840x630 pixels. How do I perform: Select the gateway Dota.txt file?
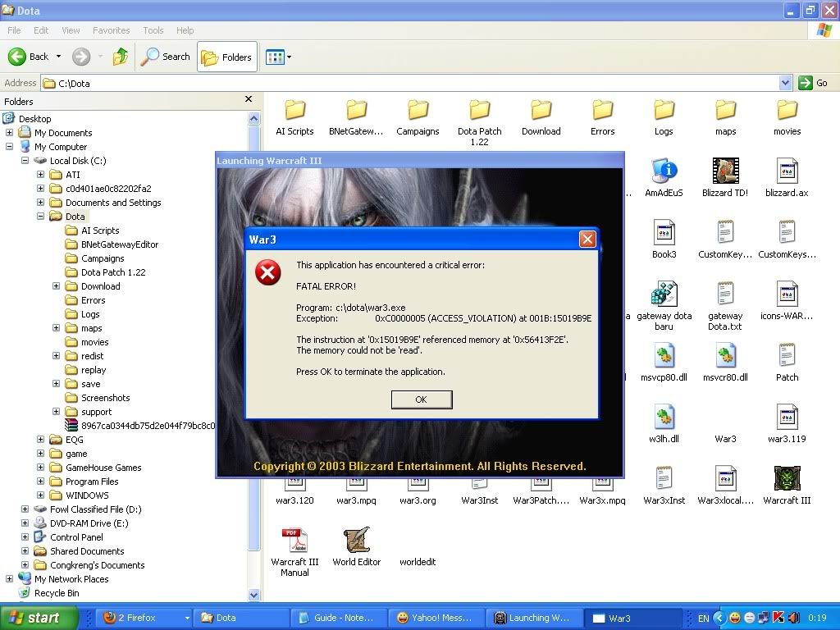tap(725, 294)
